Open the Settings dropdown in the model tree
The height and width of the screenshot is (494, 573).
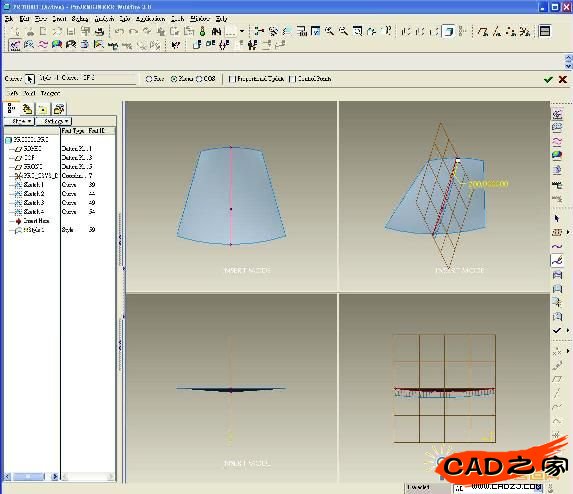[53, 121]
